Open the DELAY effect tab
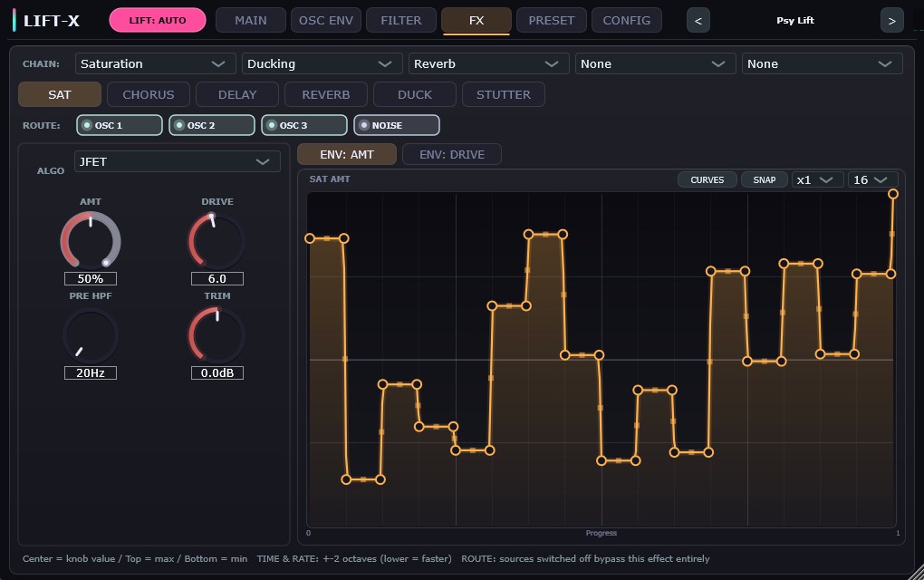924x580 pixels. [237, 94]
